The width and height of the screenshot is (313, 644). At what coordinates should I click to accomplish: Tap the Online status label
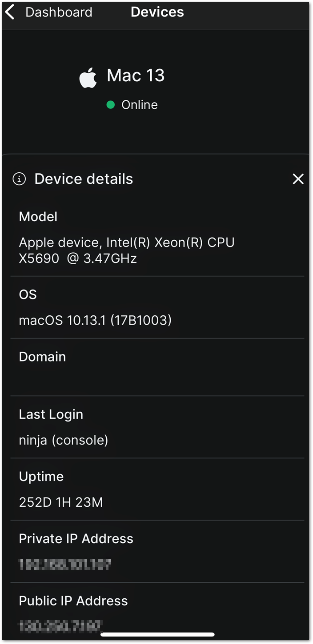pos(139,105)
